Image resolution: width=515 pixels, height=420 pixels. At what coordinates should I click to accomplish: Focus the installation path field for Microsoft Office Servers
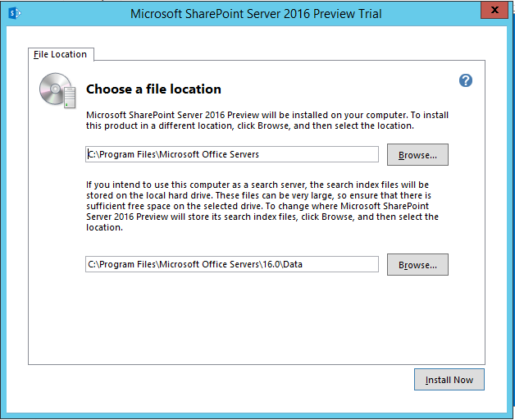(232, 154)
